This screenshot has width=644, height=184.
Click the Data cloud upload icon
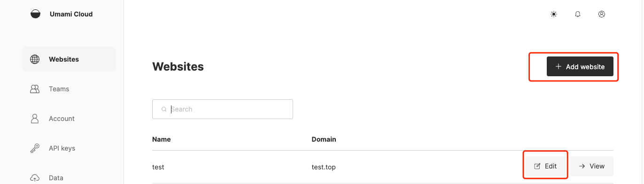click(x=35, y=178)
